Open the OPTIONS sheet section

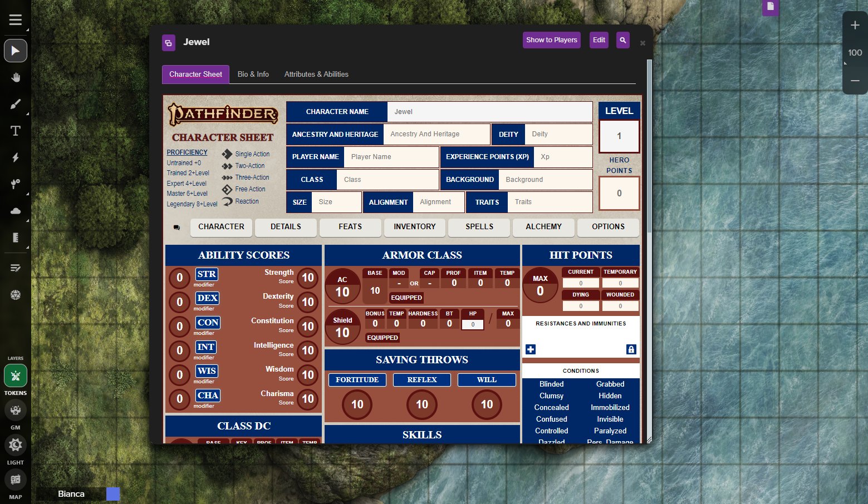point(609,227)
